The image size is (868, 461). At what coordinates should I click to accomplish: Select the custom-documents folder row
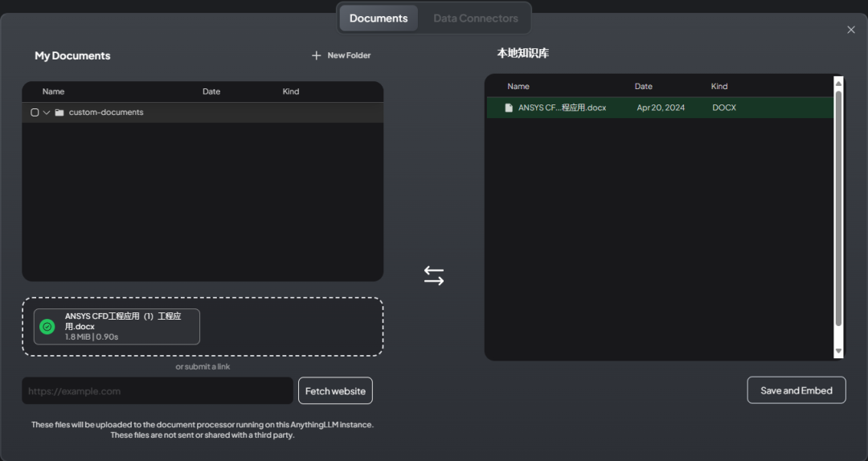pos(201,112)
